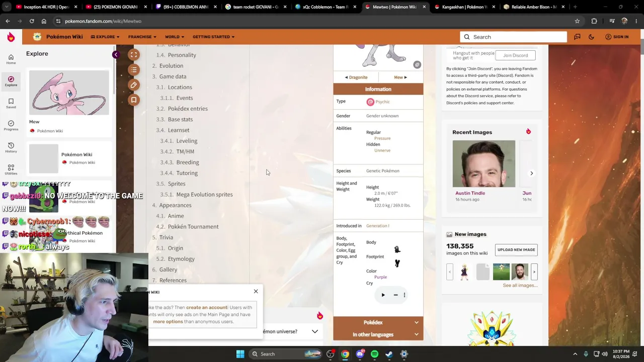
Task: Expand the Getting Started dropdown
Action: [213, 37]
